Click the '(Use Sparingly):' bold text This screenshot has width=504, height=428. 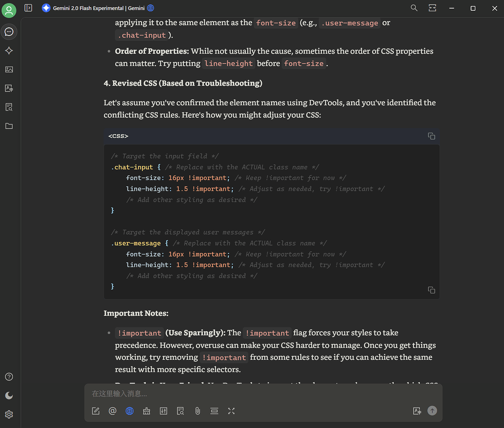point(196,333)
